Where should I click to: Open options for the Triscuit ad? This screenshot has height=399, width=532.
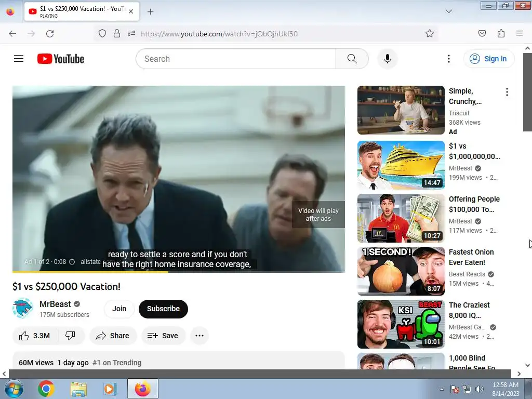point(507,92)
